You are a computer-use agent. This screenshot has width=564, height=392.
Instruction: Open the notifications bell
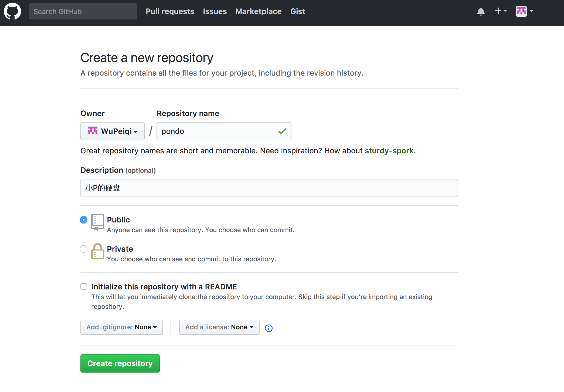[481, 11]
